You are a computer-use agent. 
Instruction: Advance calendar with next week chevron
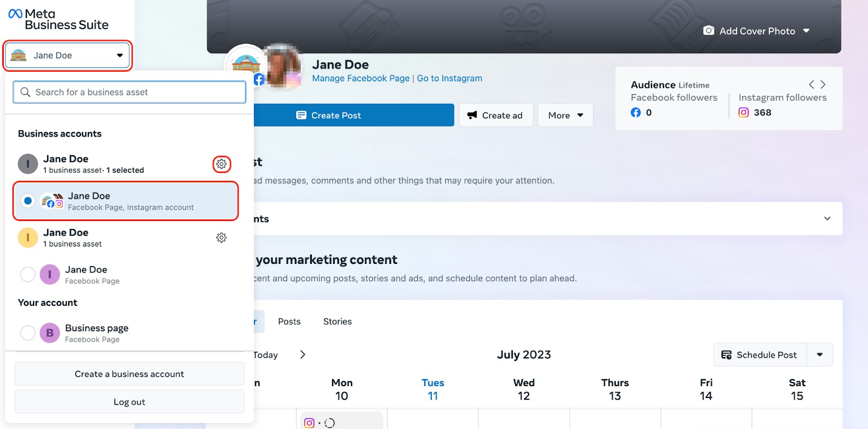(303, 355)
